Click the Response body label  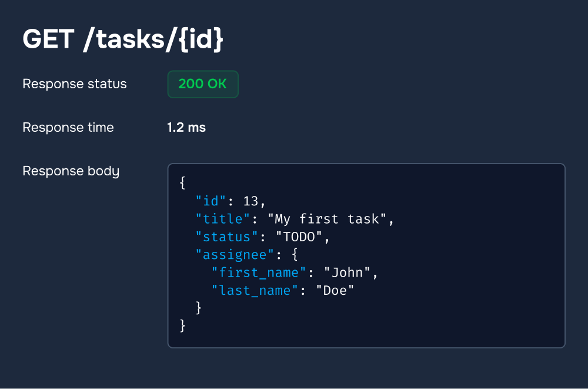coord(71,171)
